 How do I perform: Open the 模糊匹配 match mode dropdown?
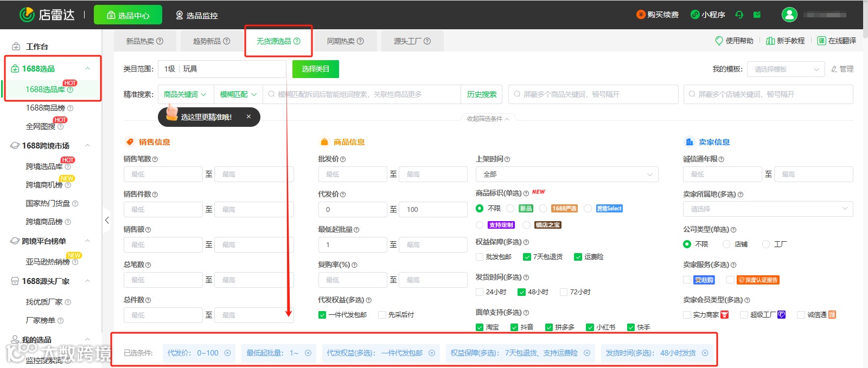pos(238,94)
